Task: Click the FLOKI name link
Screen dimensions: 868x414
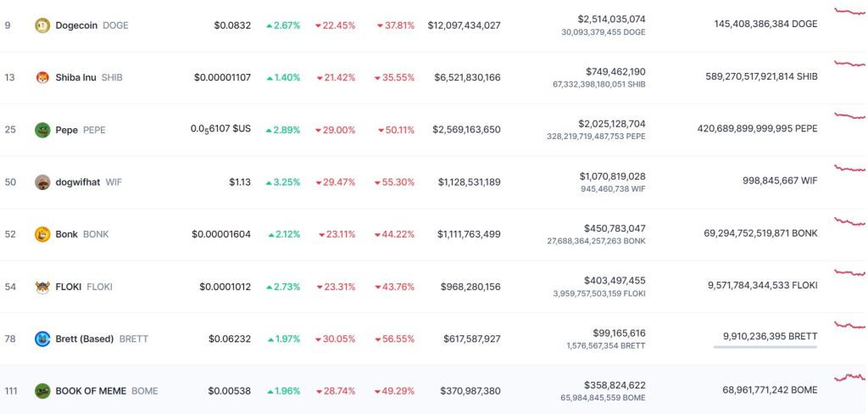Action: coord(69,287)
